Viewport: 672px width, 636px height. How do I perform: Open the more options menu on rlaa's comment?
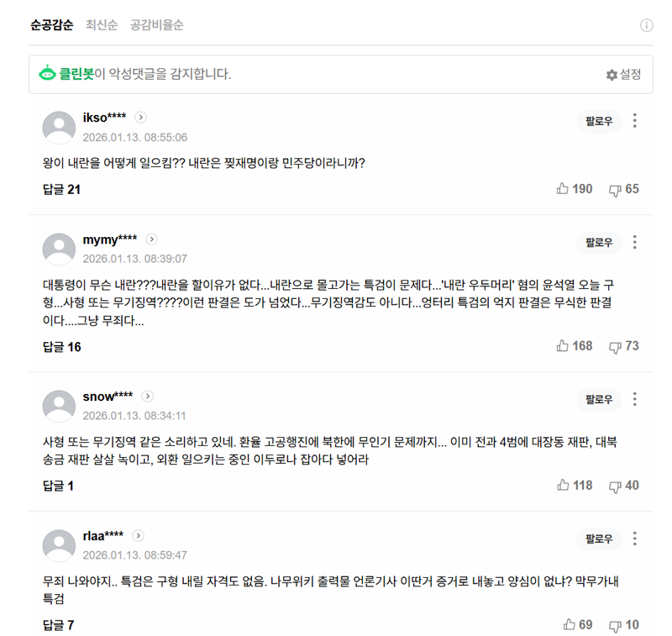(x=635, y=539)
